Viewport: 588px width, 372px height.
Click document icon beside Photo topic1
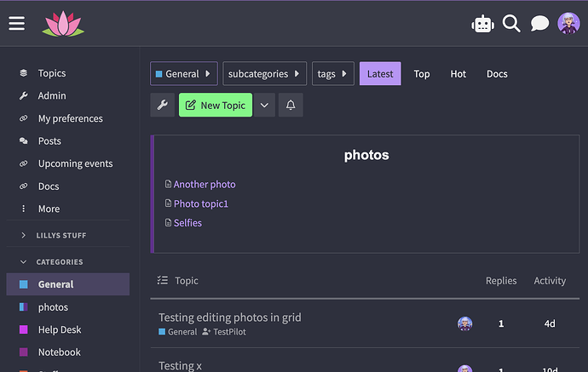click(x=168, y=203)
